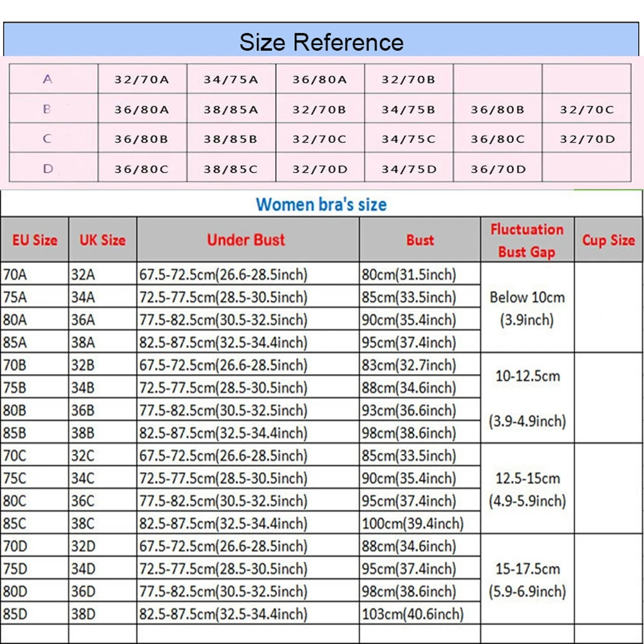Select the "Under Bust" column header
The height and width of the screenshot is (644, 644).
[248, 240]
